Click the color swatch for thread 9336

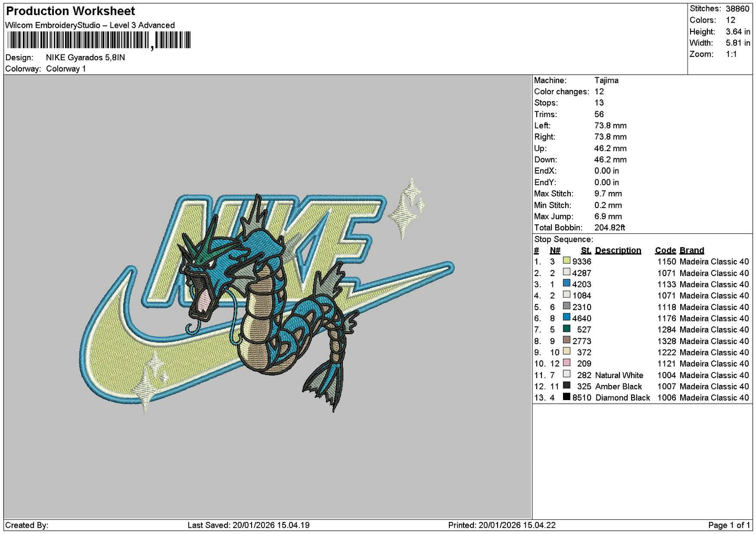coord(567,260)
